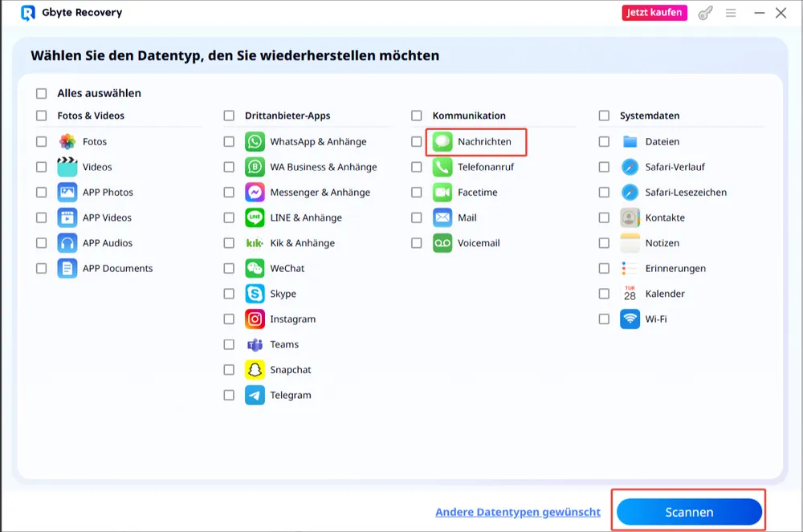Click the Snapchat ghost icon

pyautogui.click(x=255, y=370)
